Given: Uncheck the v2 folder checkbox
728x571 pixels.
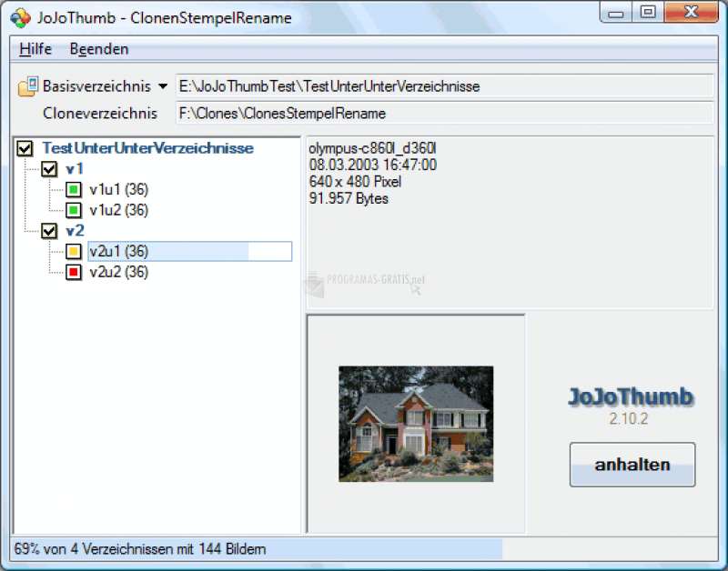Looking at the screenshot, I should click(49, 231).
